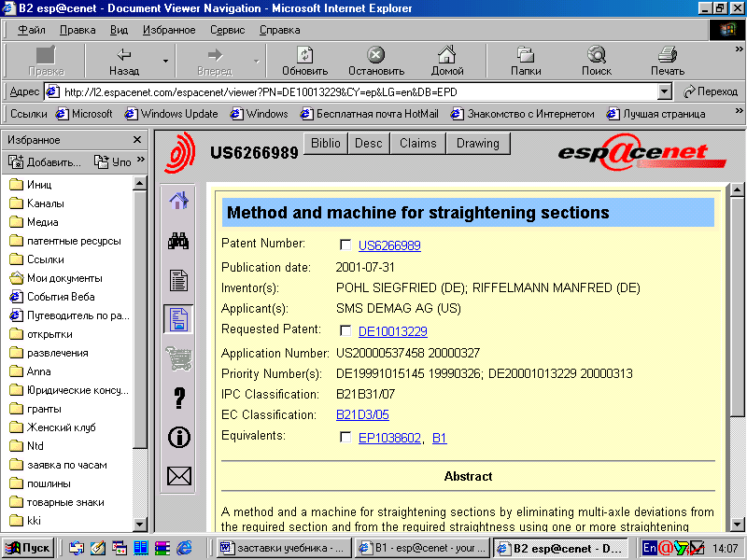Open the shopping cart icon

pyautogui.click(x=178, y=358)
